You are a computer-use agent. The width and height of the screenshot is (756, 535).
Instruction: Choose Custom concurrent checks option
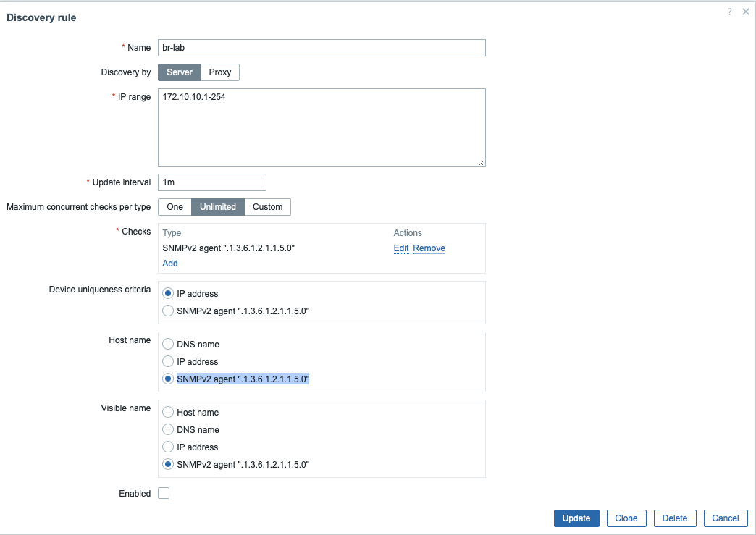(x=267, y=207)
